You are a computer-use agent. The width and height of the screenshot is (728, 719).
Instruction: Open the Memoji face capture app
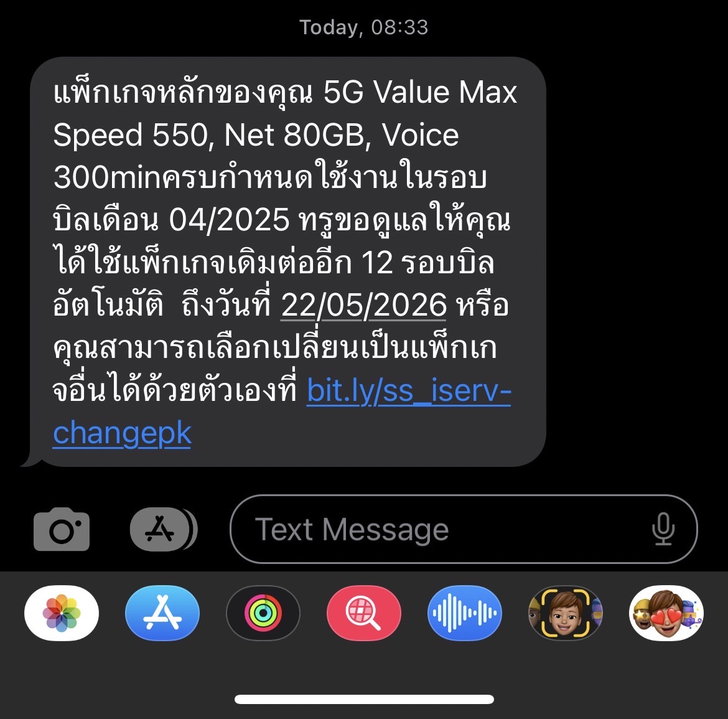(x=565, y=613)
